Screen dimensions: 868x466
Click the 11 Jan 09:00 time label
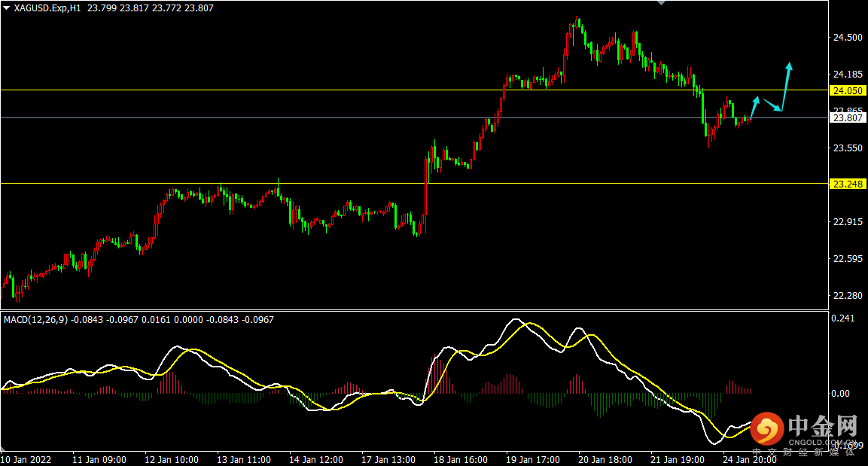click(99, 460)
